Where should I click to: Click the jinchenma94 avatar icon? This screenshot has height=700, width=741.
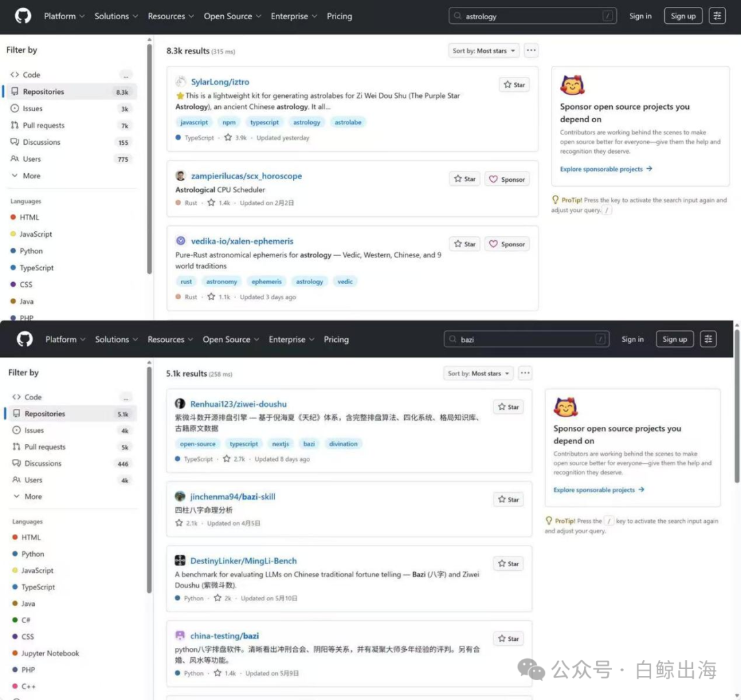tap(180, 495)
